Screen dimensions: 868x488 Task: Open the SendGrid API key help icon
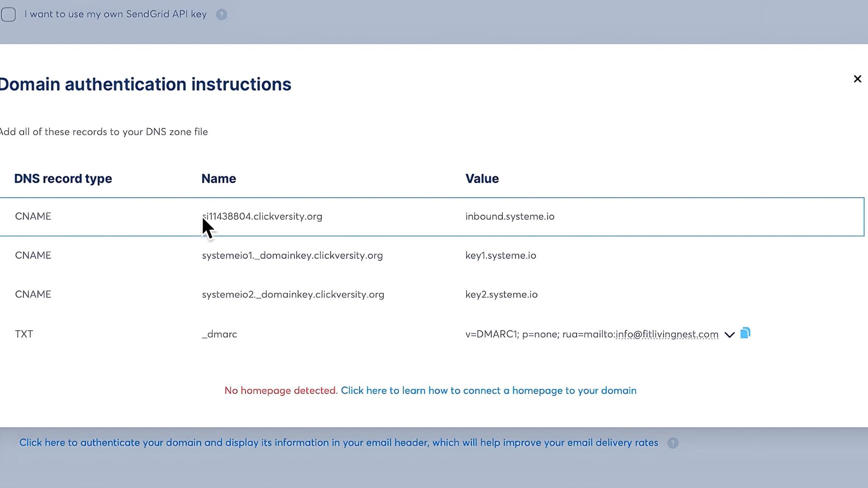pyautogui.click(x=222, y=14)
